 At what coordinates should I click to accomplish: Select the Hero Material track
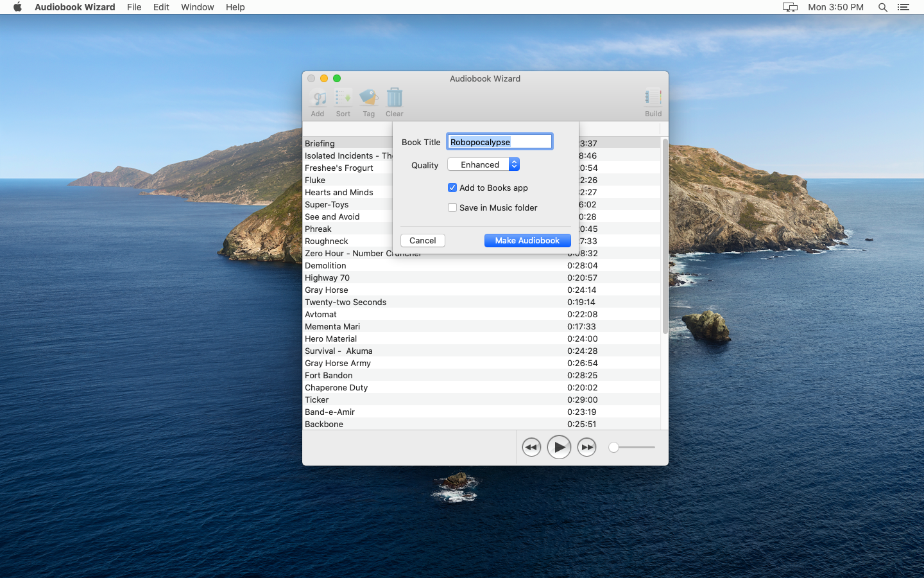pyautogui.click(x=481, y=338)
